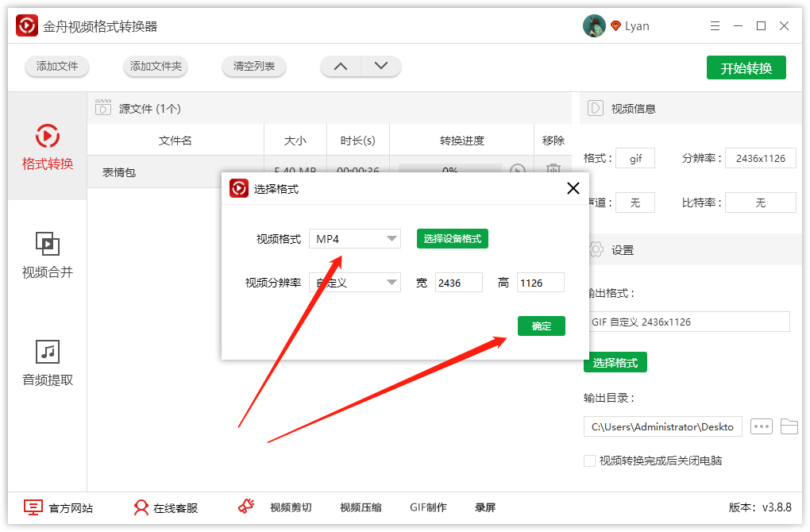Click the 视频信息 panel icon
Image resolution: width=810 pixels, height=532 pixels.
(595, 108)
